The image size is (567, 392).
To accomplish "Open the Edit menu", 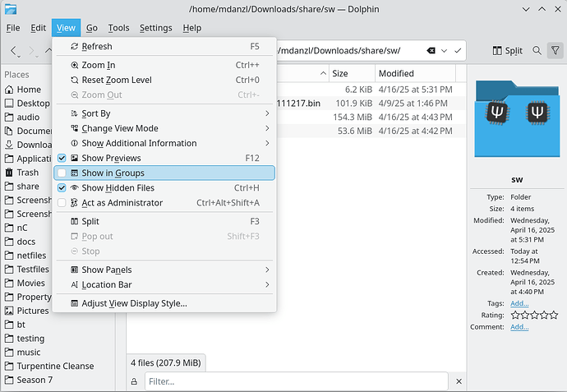I will click(x=39, y=28).
